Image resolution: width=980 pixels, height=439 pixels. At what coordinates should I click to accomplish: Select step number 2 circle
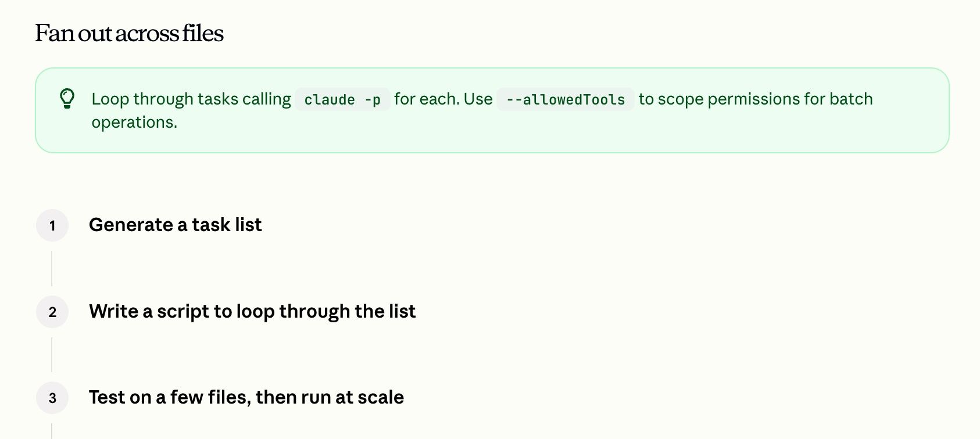click(52, 312)
